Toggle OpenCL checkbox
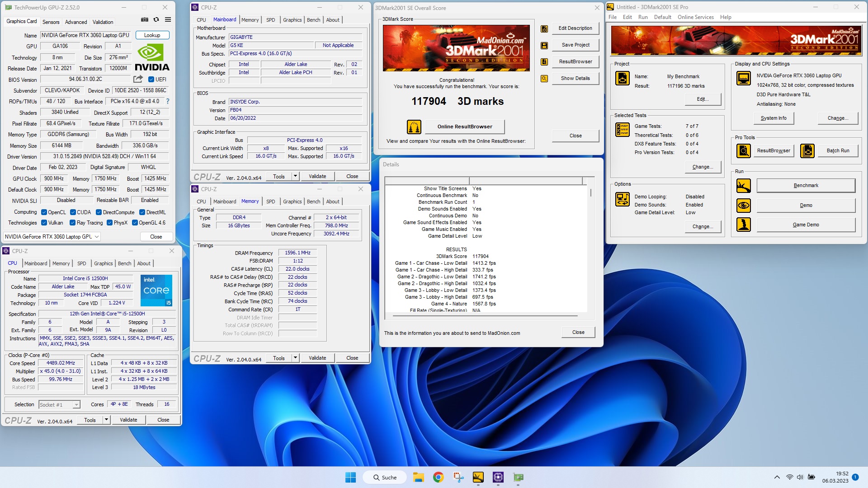The image size is (868, 488). (44, 212)
